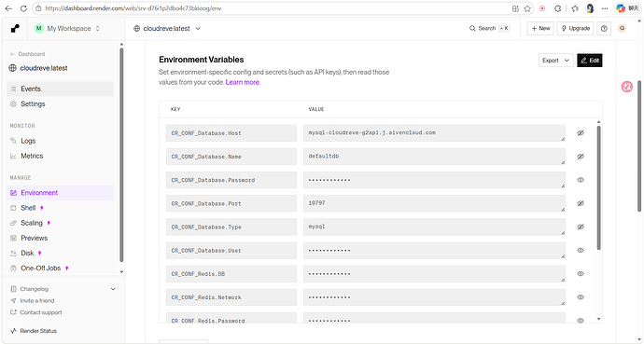Expand the Changelog section

pyautogui.click(x=113, y=289)
